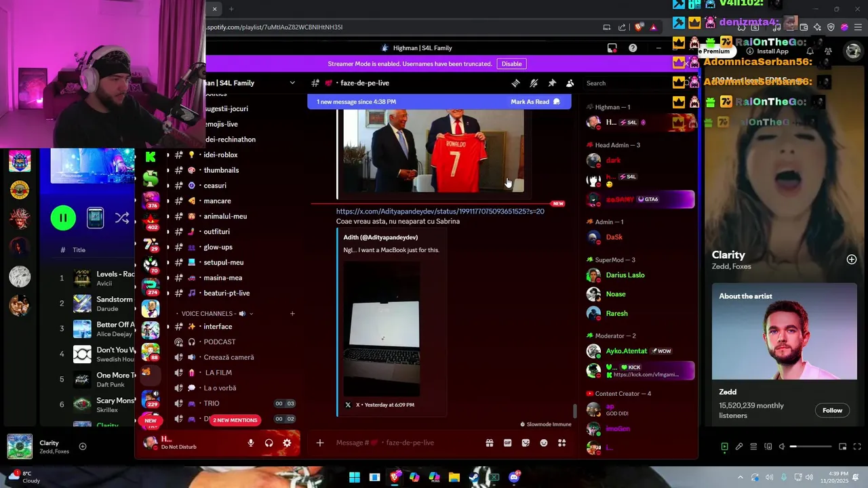
Task: Open the gift icon in message bar
Action: tap(489, 443)
